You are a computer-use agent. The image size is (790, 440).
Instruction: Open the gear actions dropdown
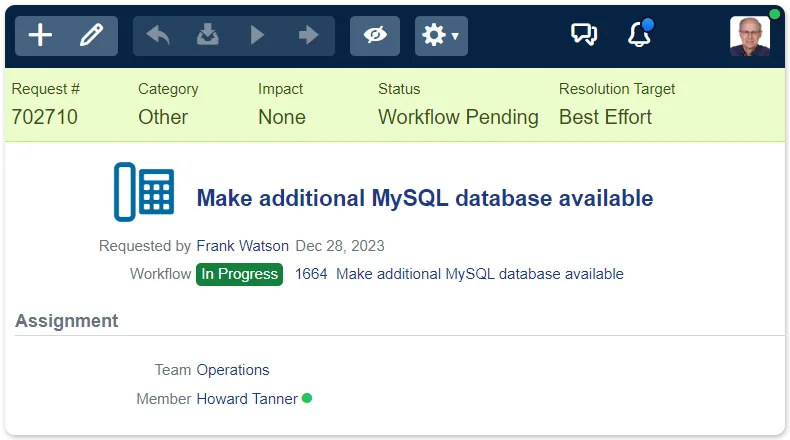point(441,36)
